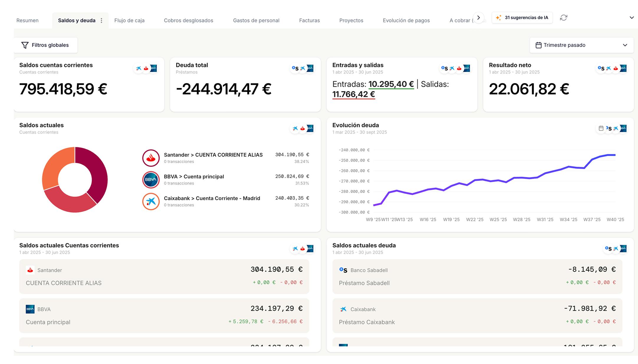
Task: Open the three-dot menu on Saldos y deuda tab
Action: click(x=101, y=20)
